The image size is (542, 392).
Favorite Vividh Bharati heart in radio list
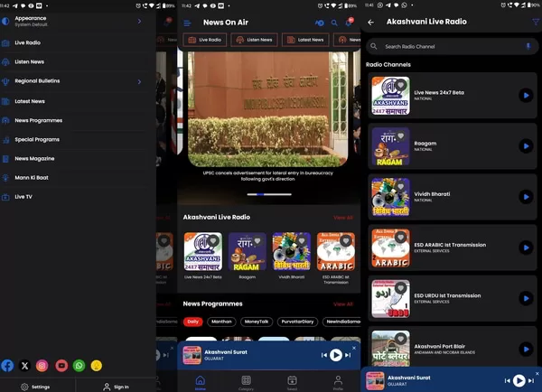click(400, 186)
